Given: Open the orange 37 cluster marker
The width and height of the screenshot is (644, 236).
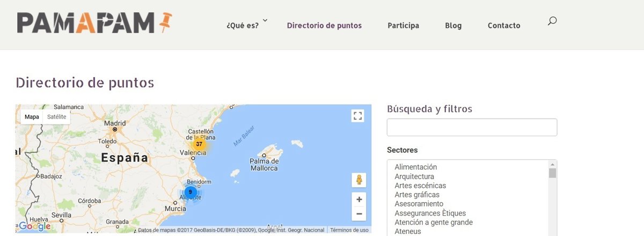Looking at the screenshot, I should (x=199, y=144).
